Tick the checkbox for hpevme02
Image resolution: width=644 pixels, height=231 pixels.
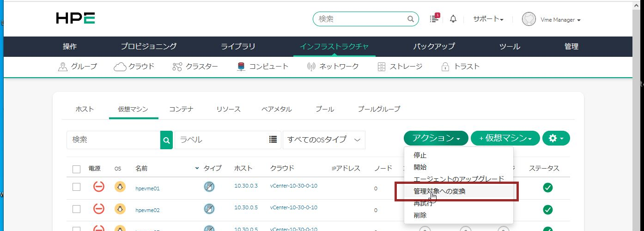click(77, 209)
